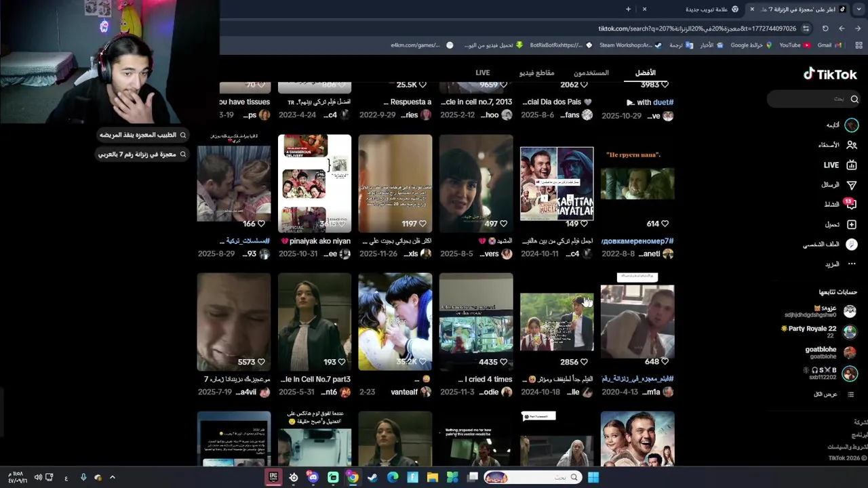Click the Upload (تحميل) sidebar item
This screenshot has width=868, height=488.
click(841, 224)
